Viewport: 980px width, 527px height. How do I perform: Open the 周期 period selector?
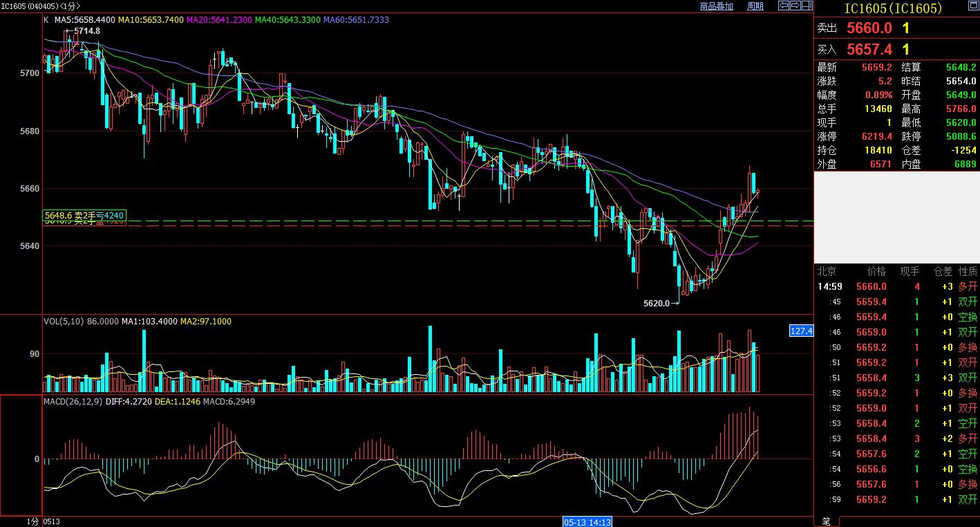[x=755, y=6]
